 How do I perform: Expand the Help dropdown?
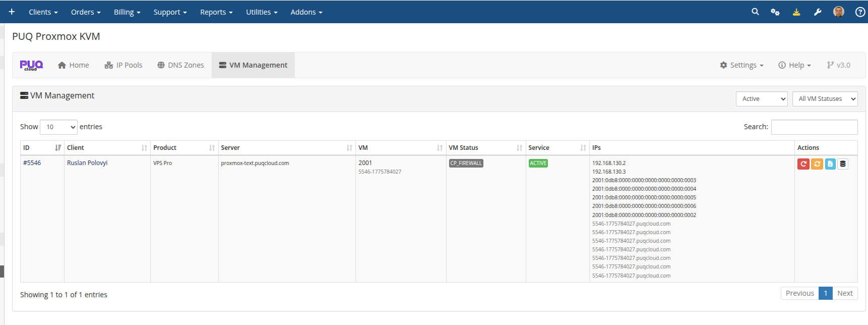pos(794,65)
